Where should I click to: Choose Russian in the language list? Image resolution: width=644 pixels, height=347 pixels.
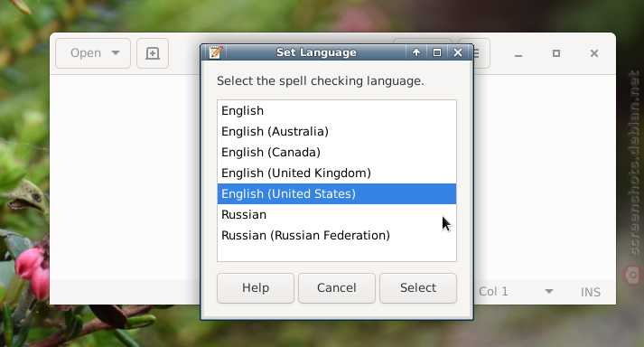[337, 214]
